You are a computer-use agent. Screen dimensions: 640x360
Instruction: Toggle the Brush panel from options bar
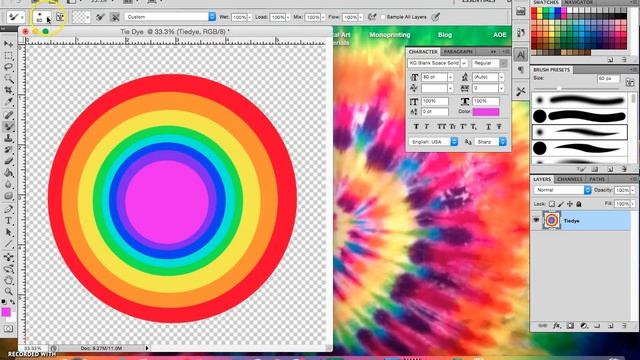click(60, 17)
